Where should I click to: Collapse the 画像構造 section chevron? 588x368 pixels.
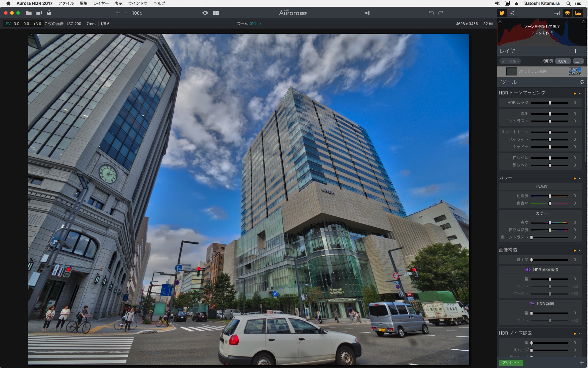click(580, 251)
